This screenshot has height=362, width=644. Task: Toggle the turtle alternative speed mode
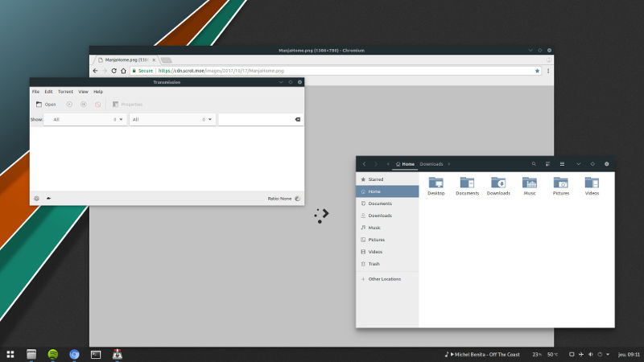(48, 198)
